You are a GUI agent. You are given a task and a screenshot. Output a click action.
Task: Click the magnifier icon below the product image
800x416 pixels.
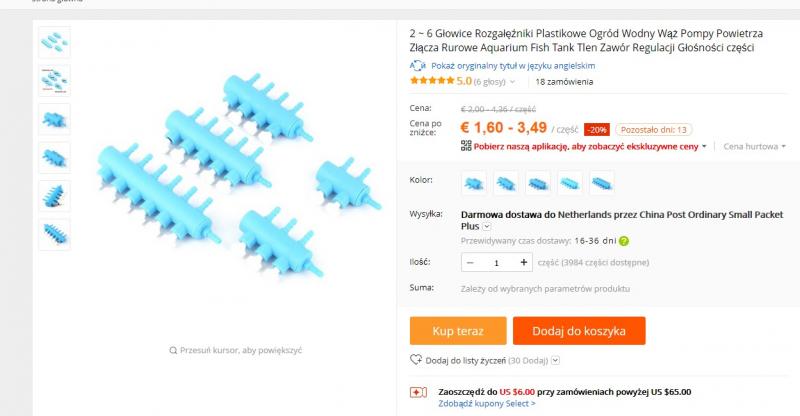coord(173,351)
